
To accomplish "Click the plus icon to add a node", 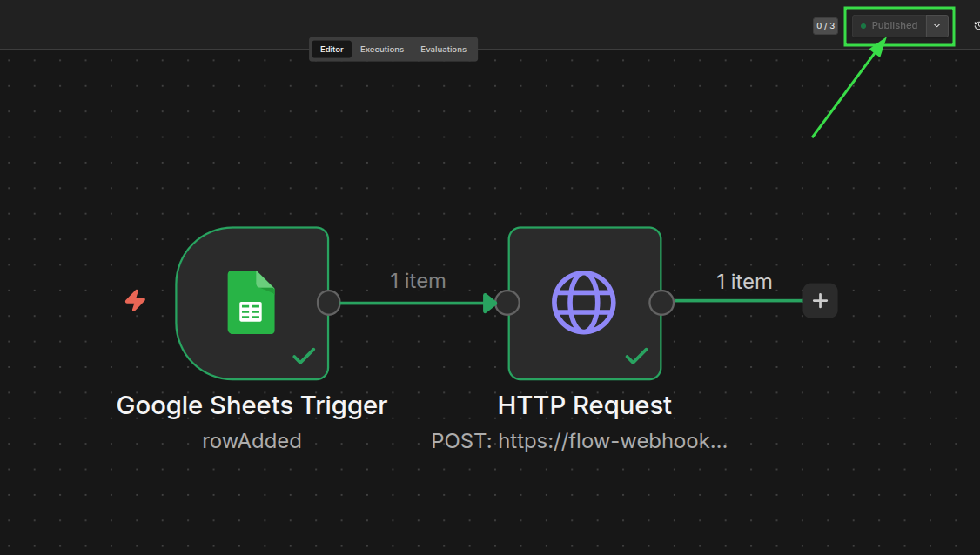I will point(820,301).
